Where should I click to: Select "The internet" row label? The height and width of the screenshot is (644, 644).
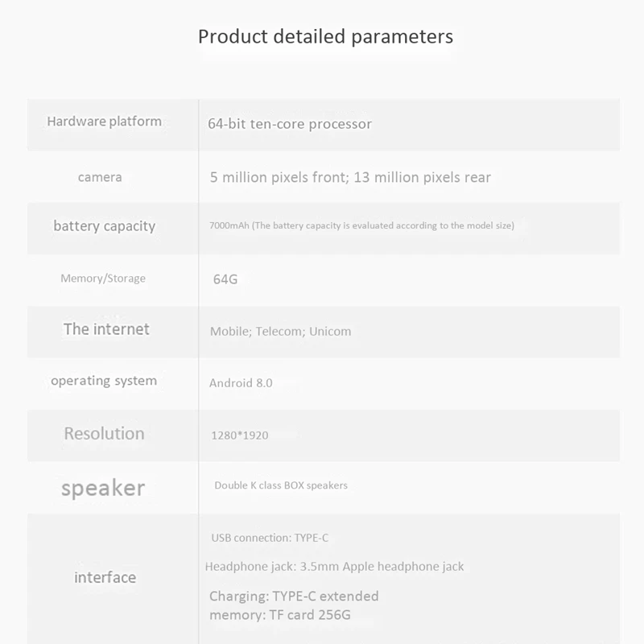106,328
